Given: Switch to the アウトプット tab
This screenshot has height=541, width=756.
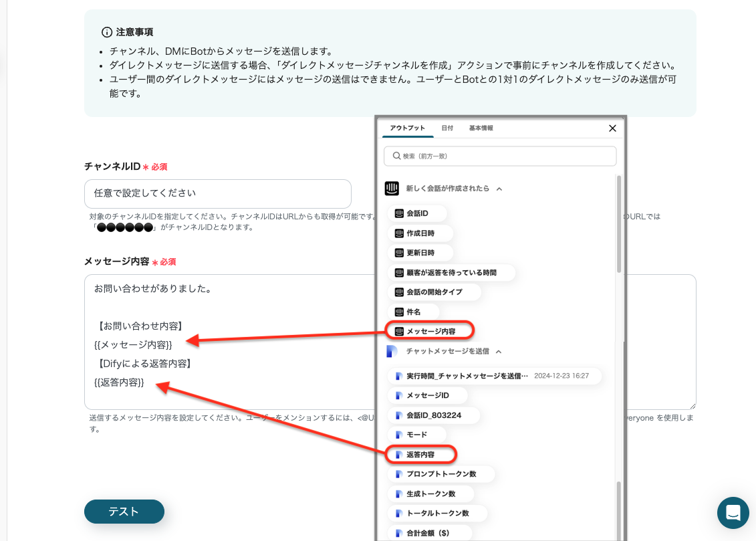Looking at the screenshot, I should tap(407, 128).
